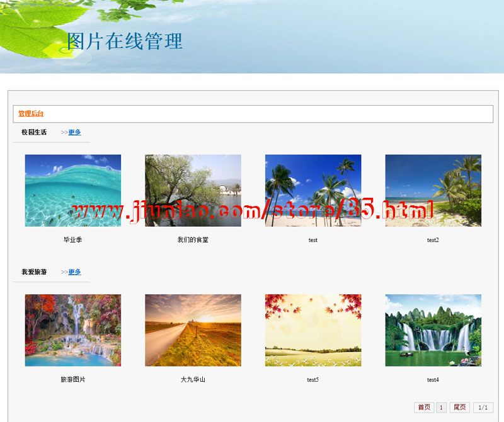Click the 旅游图片 caption text

[73, 380]
